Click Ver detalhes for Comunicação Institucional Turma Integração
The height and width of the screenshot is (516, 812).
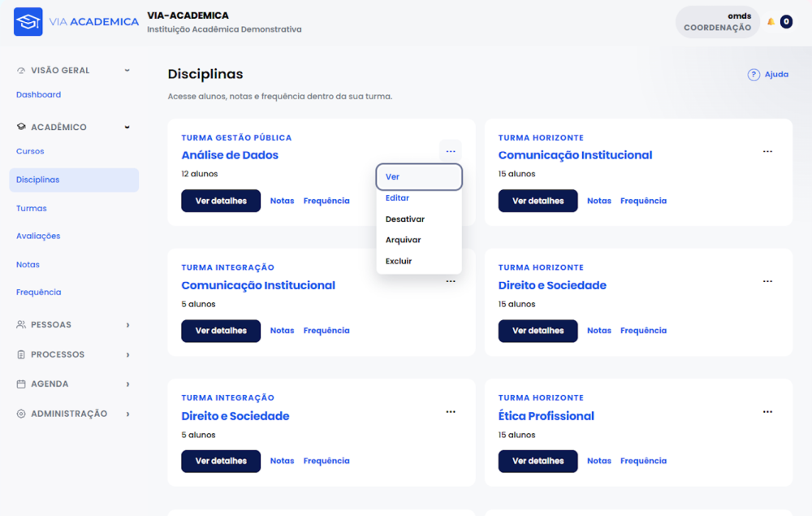click(221, 331)
